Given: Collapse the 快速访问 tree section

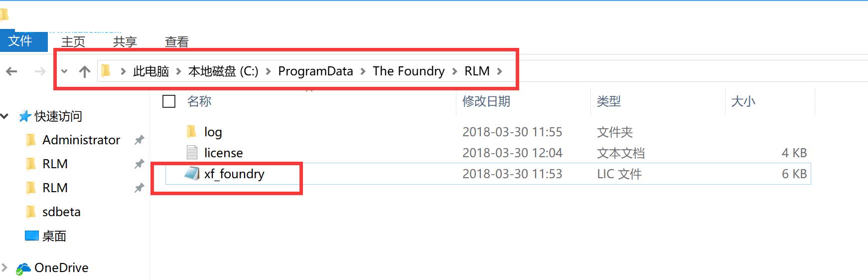Looking at the screenshot, I should [x=4, y=116].
